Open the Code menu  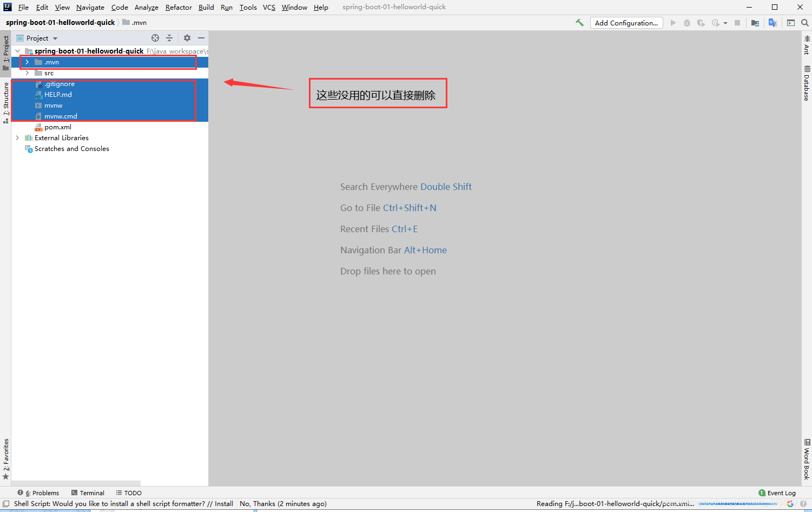click(x=120, y=7)
